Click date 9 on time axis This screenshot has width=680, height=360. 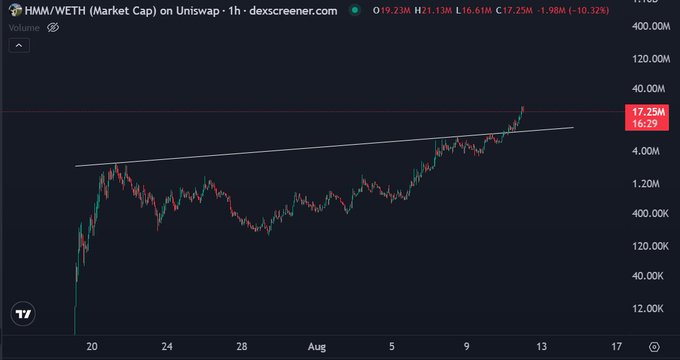pyautogui.click(x=467, y=347)
